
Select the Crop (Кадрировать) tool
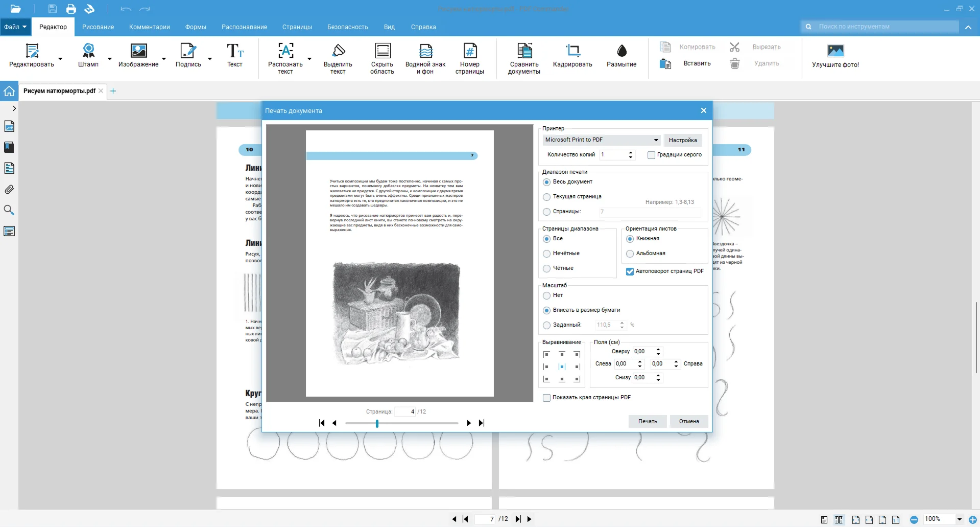572,51
